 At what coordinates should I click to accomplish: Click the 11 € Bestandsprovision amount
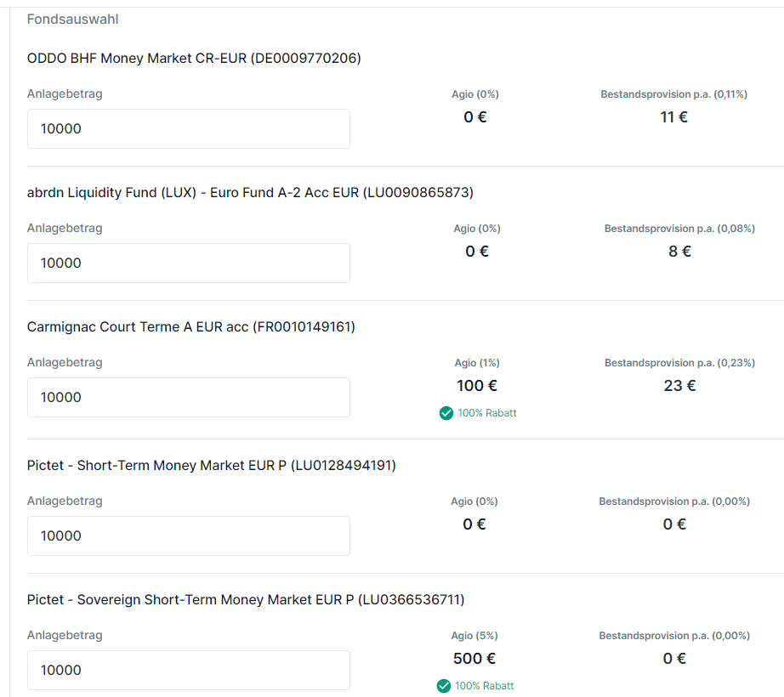pyautogui.click(x=673, y=117)
